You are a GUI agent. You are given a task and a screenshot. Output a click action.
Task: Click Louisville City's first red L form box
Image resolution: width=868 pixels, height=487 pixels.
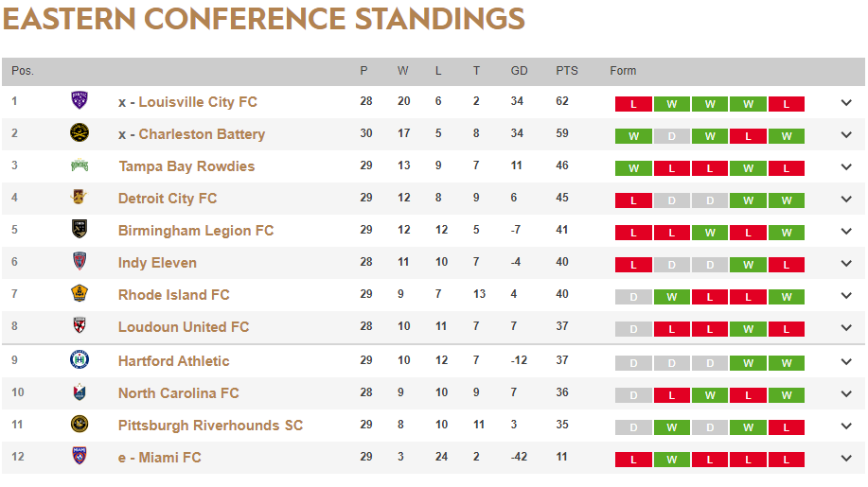tap(633, 104)
